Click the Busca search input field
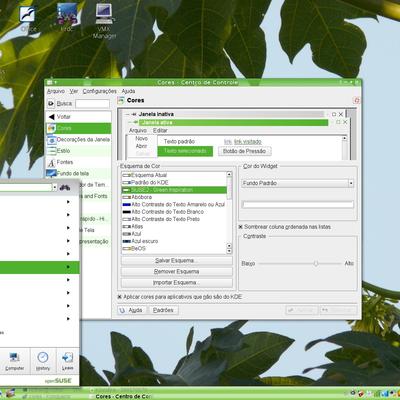The height and width of the screenshot is (400, 400). pos(92,104)
